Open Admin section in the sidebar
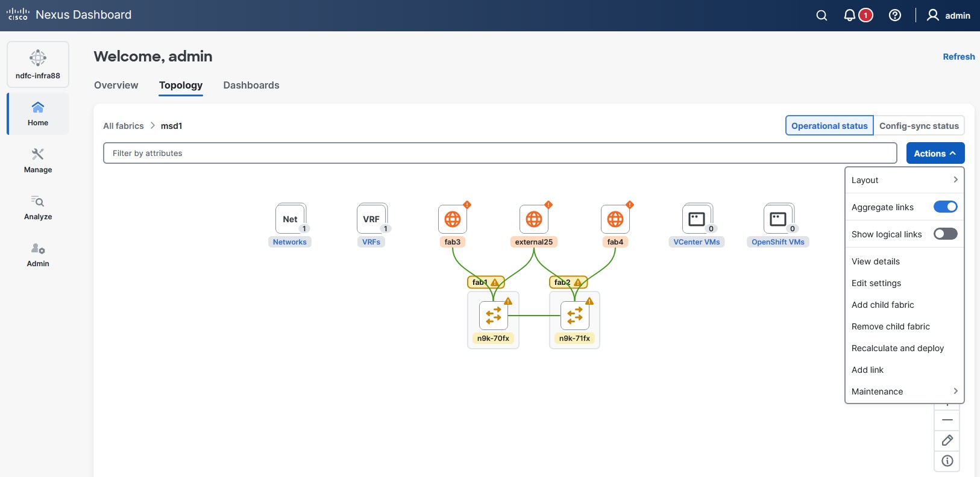This screenshot has width=980, height=477. pos(38,255)
